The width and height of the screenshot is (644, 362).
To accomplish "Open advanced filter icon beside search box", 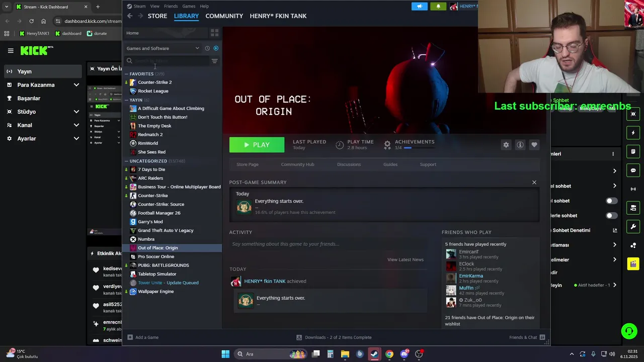I will 214,61.
